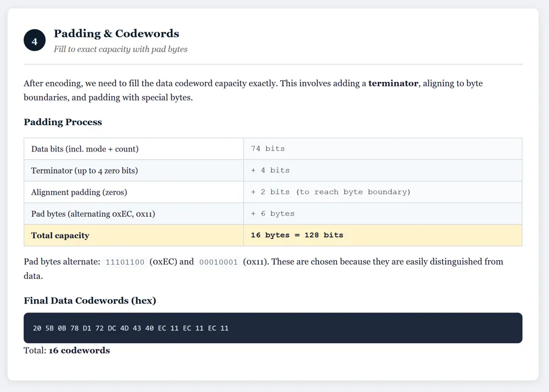Select 'Data bits (incl. mode + count)' cell

134,149
